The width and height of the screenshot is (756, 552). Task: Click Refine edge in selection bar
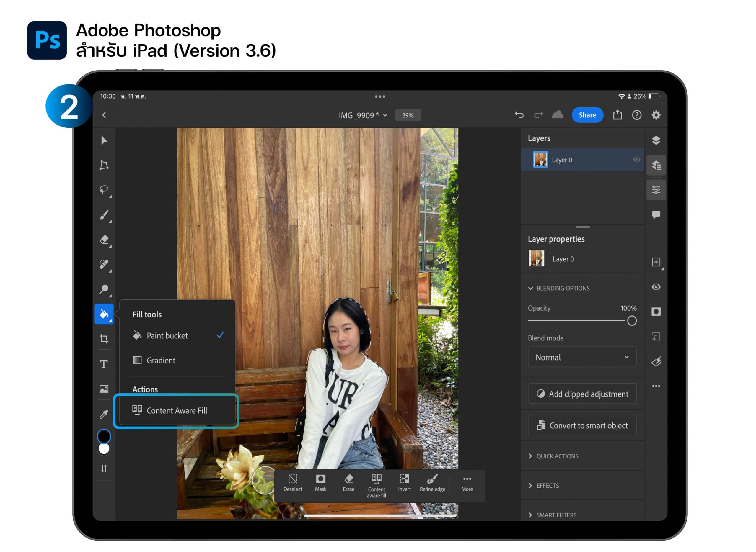pyautogui.click(x=432, y=483)
